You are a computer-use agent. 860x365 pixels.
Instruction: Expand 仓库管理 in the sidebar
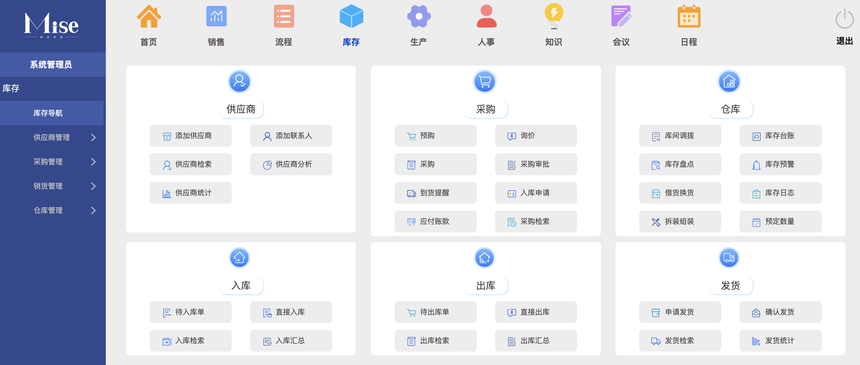point(53,210)
